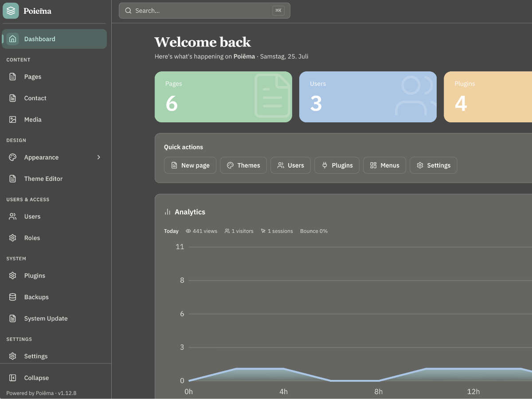The width and height of the screenshot is (532, 399).
Task: Click the System Update file icon
Action: 13,318
